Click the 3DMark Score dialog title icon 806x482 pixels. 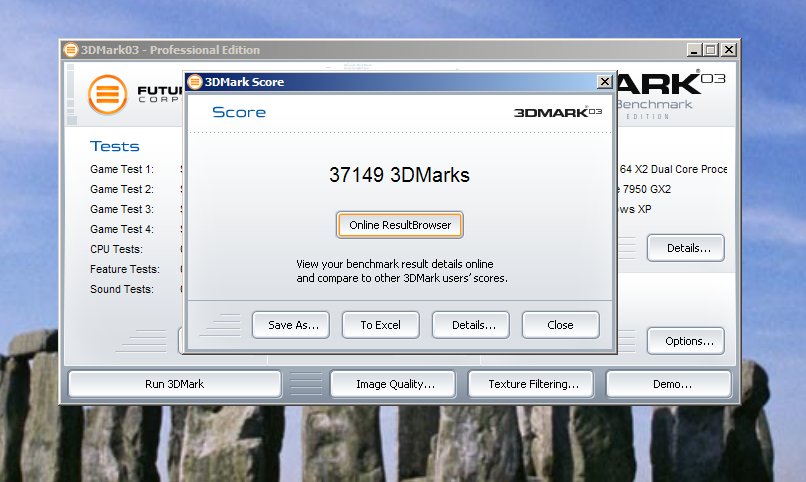(x=194, y=82)
